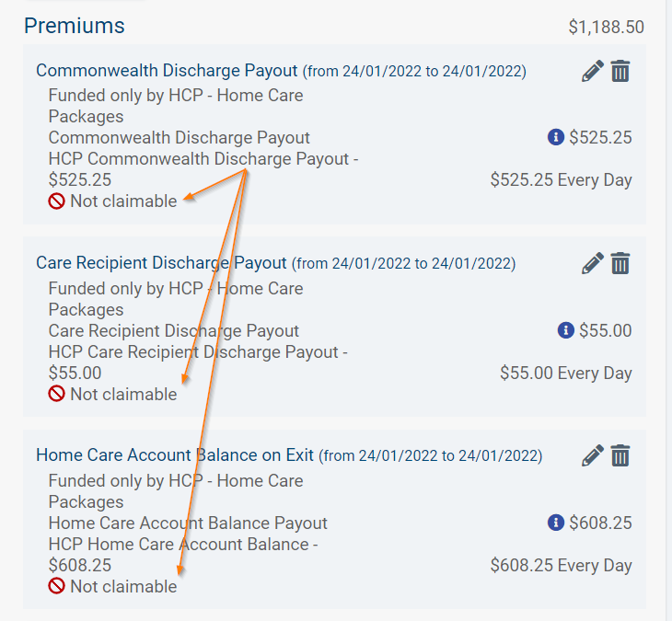Edit Home Care Account Balance on Exit
The image size is (672, 621).
[593, 455]
